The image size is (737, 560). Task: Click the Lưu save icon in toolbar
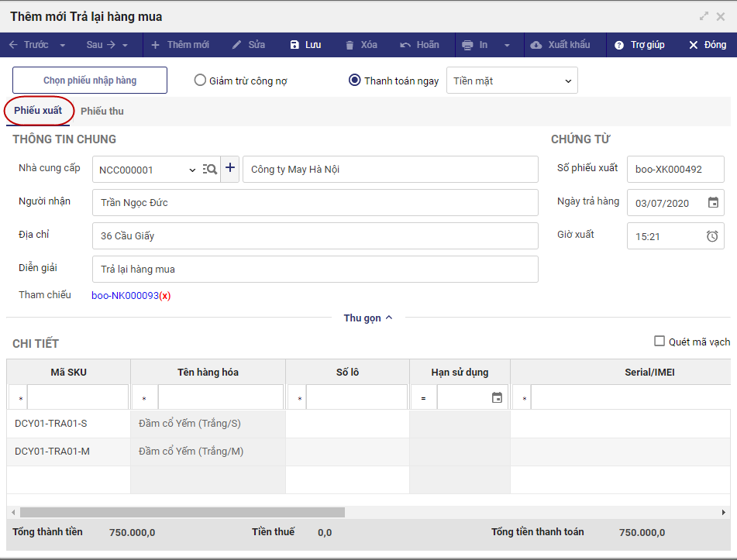tap(294, 45)
